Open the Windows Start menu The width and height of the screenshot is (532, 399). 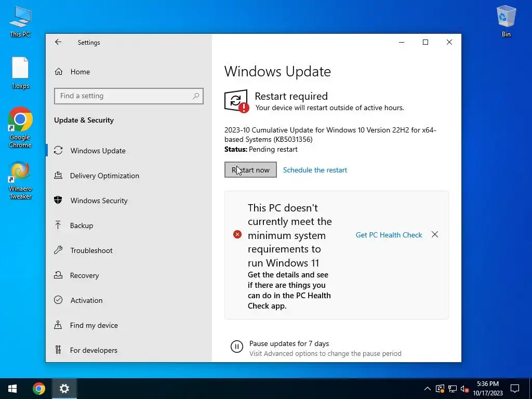pos(12,389)
